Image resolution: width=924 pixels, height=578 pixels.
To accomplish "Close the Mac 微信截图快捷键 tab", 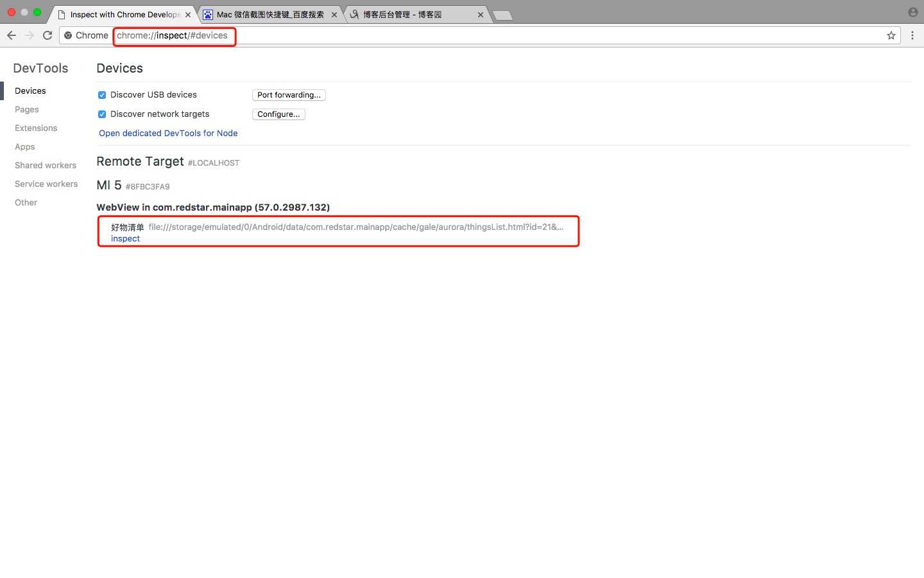I will pyautogui.click(x=334, y=15).
